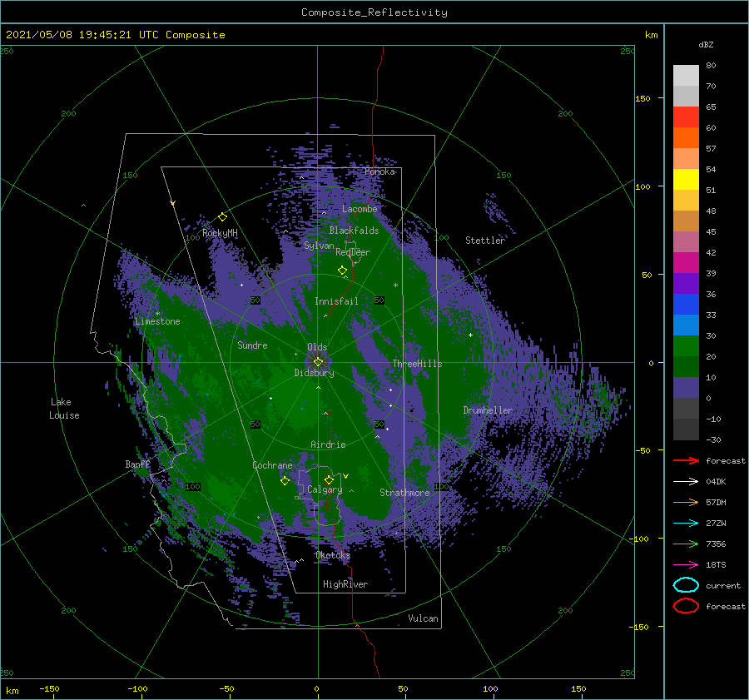
Task: Click the cyan 27ZW arrow in legend
Action: [x=686, y=524]
